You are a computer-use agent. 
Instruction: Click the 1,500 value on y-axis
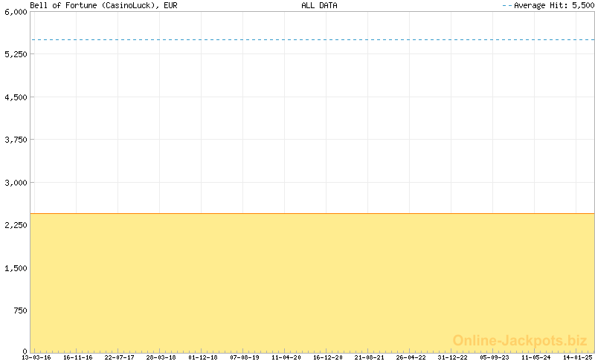[x=14, y=267]
